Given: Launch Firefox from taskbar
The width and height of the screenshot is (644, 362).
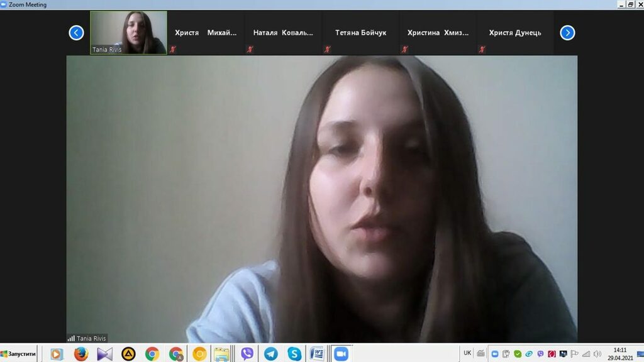Looking at the screenshot, I should point(81,354).
